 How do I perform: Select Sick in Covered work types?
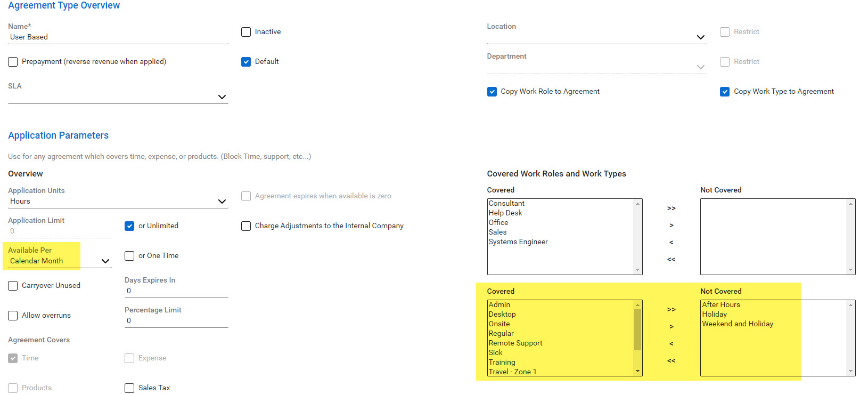tap(495, 353)
